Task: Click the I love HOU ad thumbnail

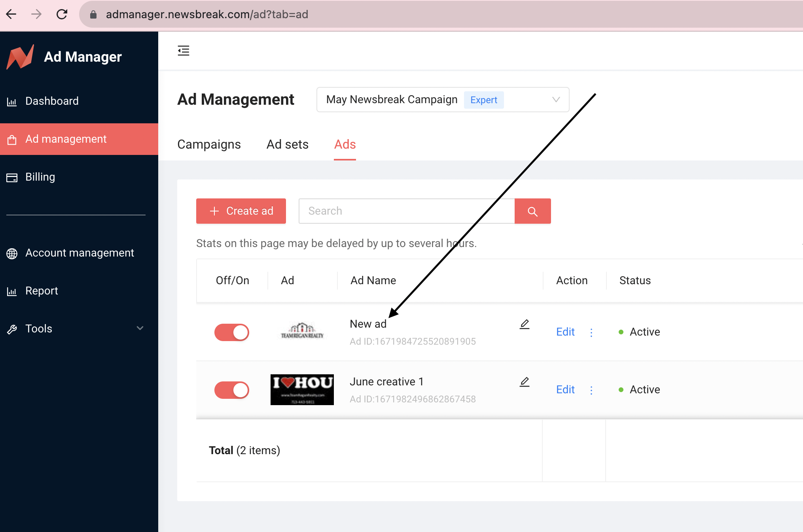Action: click(x=302, y=390)
